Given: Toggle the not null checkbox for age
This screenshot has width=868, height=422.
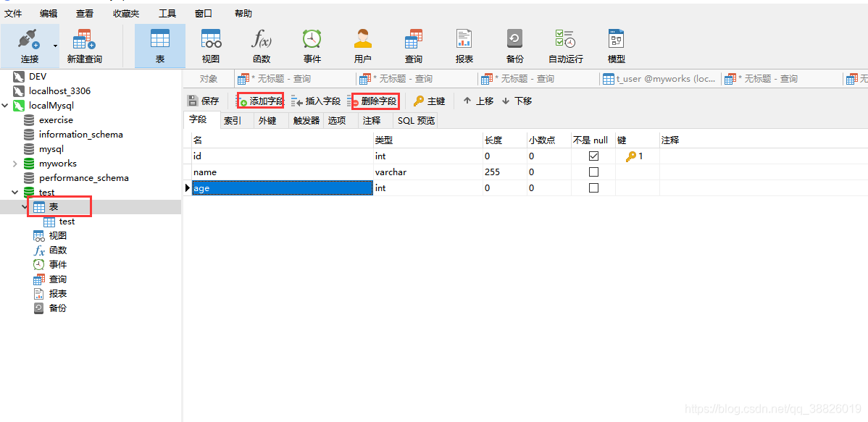Looking at the screenshot, I should point(594,188).
